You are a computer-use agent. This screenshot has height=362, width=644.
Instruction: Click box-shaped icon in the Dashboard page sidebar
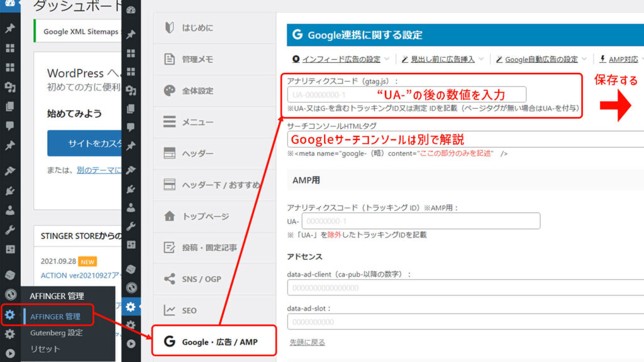pyautogui.click(x=10, y=275)
